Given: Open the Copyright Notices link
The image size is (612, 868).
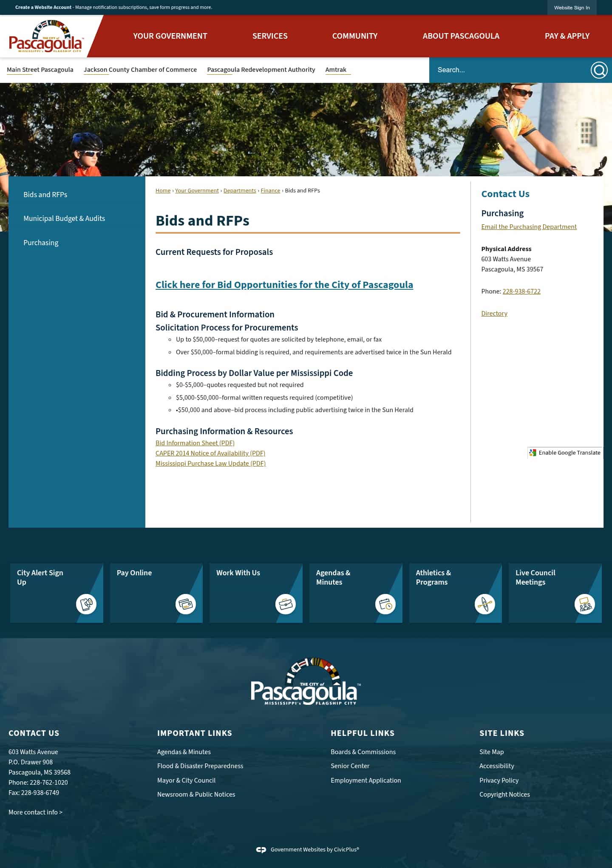Looking at the screenshot, I should point(504,794).
